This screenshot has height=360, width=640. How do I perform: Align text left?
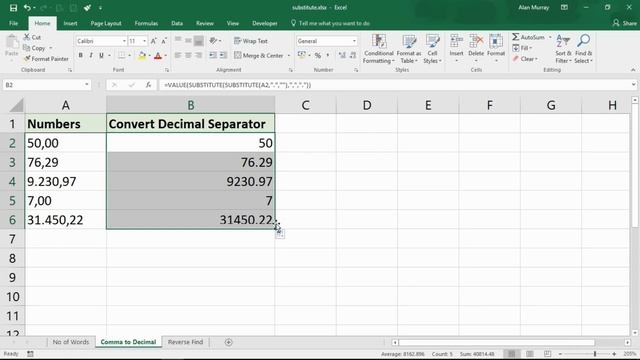coord(178,55)
